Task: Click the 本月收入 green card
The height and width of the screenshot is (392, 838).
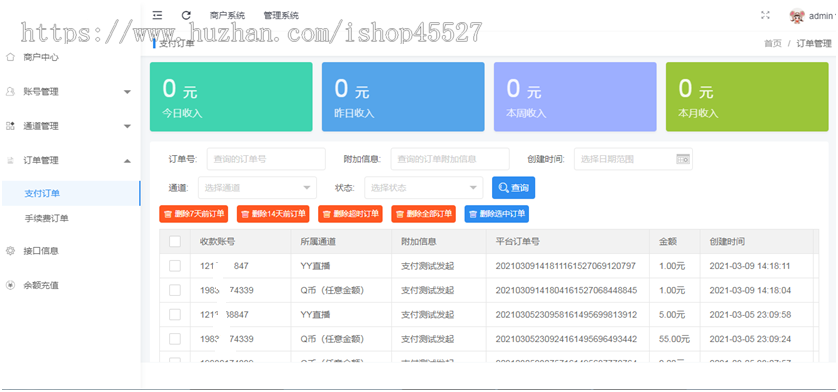Action: (747, 97)
